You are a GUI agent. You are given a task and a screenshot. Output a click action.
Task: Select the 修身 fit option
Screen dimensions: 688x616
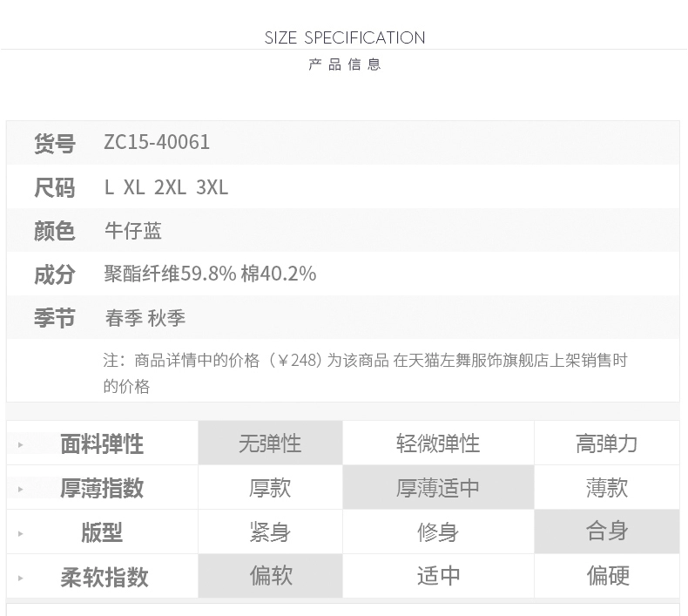[x=438, y=531]
